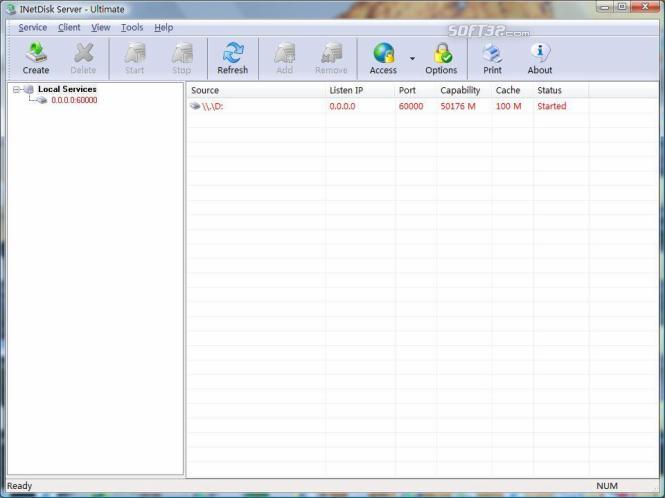Open the Access dropdown arrow
The width and height of the screenshot is (665, 498).
(x=412, y=59)
